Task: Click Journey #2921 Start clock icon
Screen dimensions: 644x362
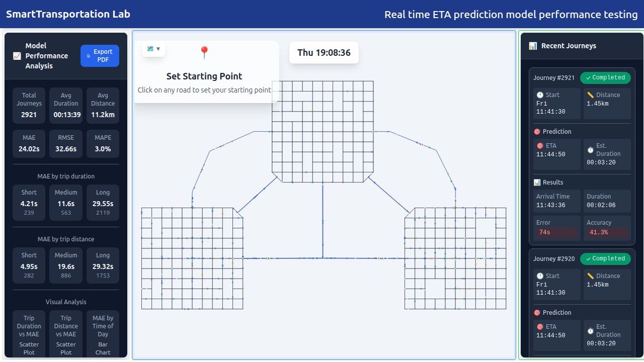Action: coord(540,95)
